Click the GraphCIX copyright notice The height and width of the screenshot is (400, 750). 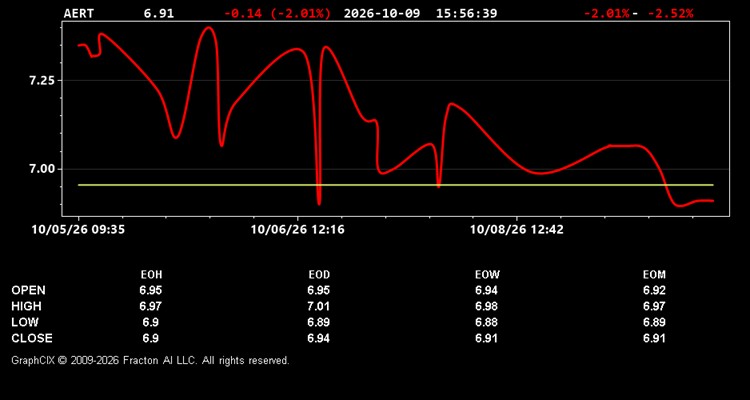click(x=150, y=360)
